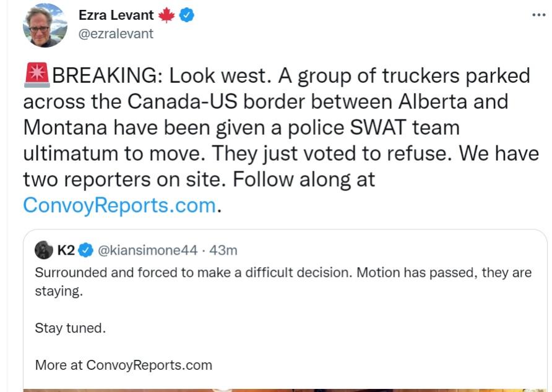Click "More at ConvoyReports.com" in the quoted tweet

(123, 365)
